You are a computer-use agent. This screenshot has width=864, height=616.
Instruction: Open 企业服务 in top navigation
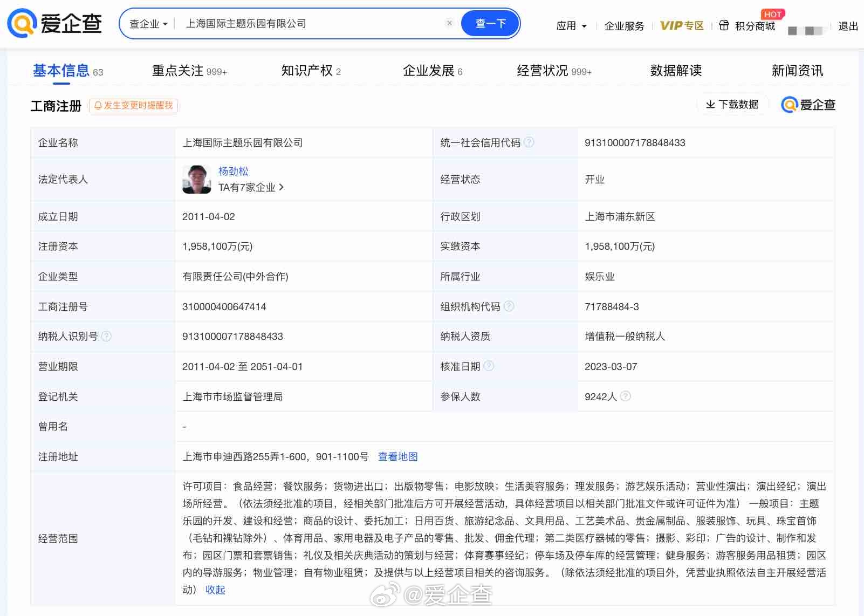coord(624,26)
